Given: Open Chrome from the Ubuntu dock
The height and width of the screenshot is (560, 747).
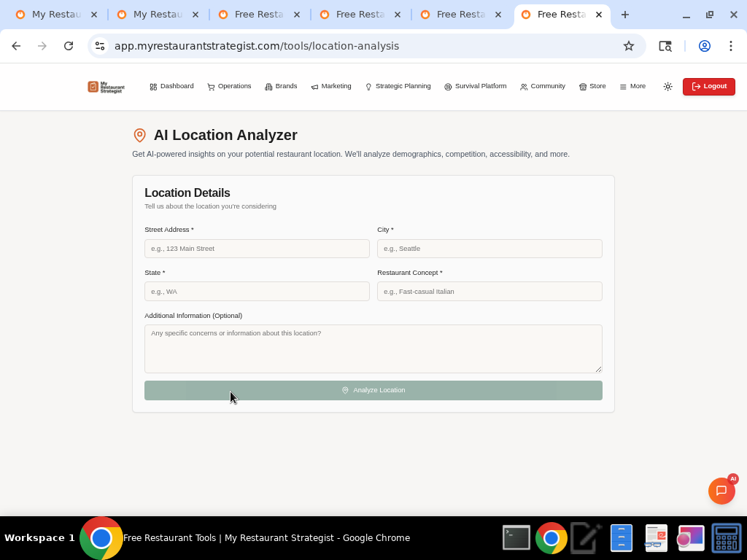Looking at the screenshot, I should point(551,537).
